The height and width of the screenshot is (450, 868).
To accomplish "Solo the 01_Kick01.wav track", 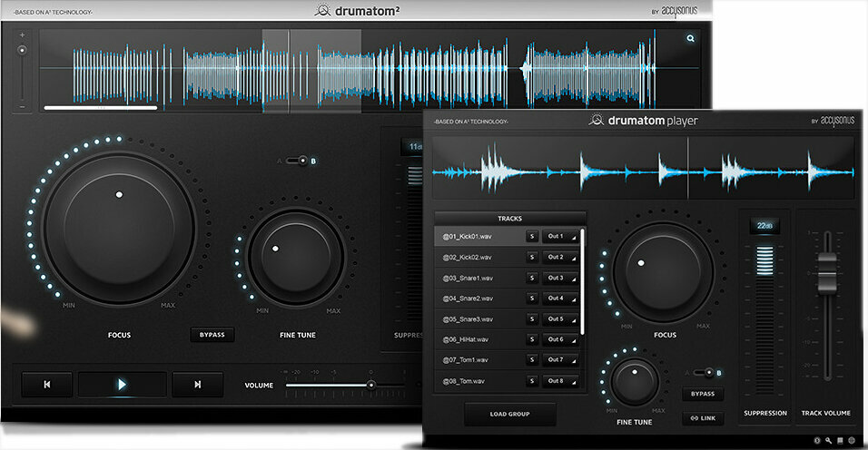I will (532, 237).
